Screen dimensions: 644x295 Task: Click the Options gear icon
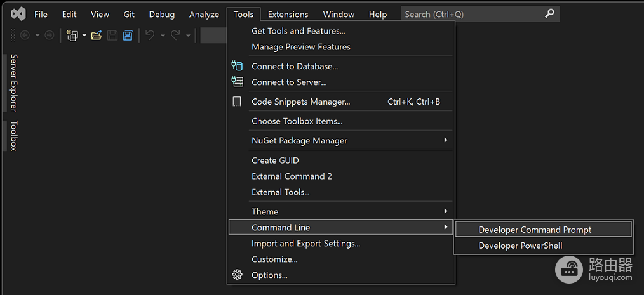click(238, 275)
